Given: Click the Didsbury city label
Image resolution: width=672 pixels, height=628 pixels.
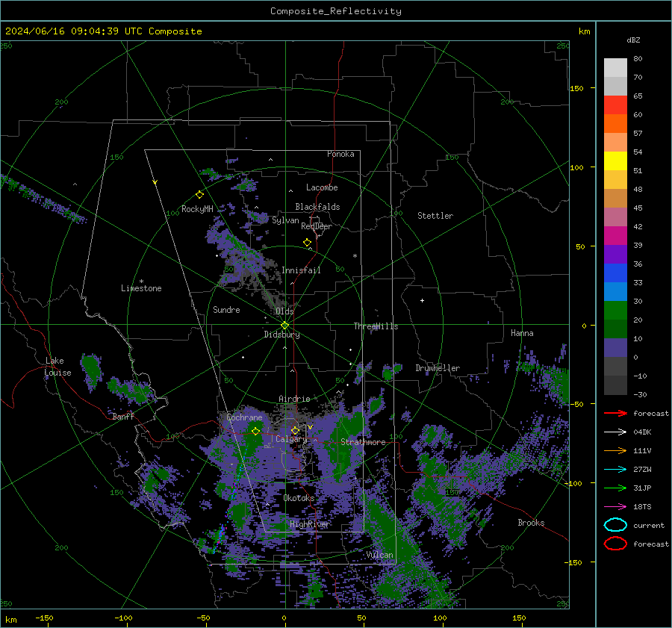Looking at the screenshot, I should click(x=281, y=335).
